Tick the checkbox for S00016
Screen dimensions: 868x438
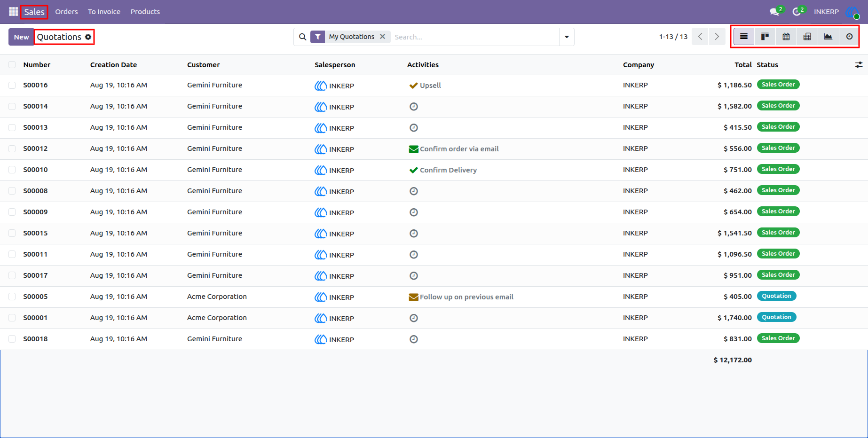tap(12, 86)
